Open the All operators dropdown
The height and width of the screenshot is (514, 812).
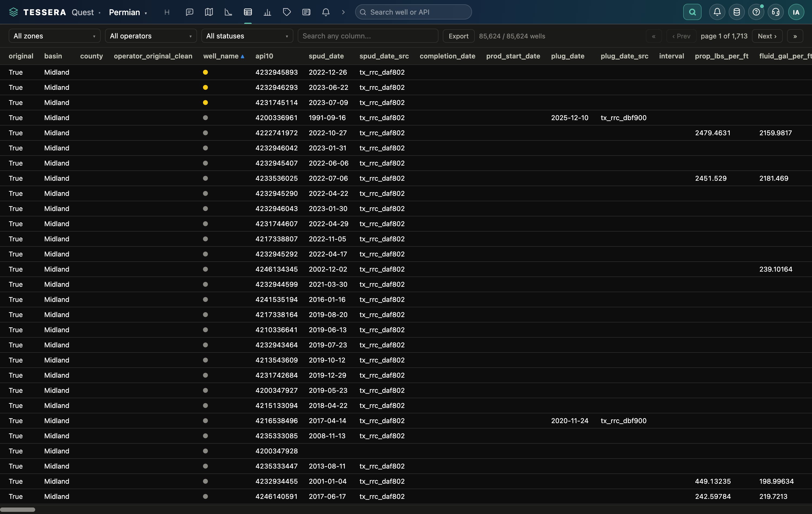151,36
